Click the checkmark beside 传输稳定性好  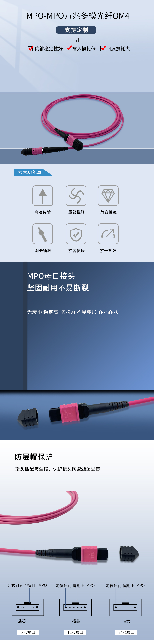pyautogui.click(x=30, y=48)
